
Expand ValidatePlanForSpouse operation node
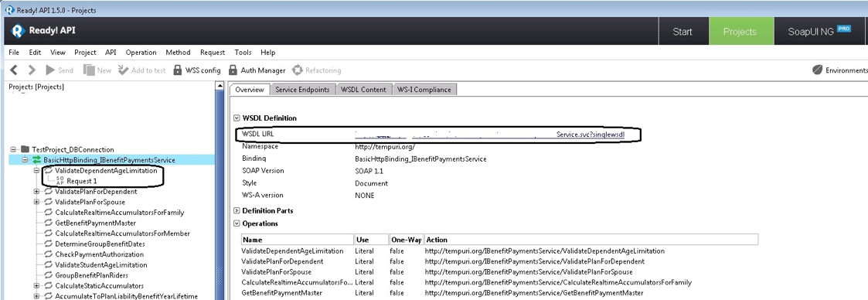[x=36, y=202]
